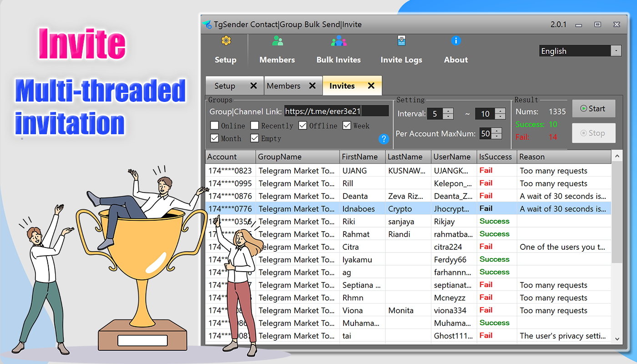Open the About info icon

456,40
